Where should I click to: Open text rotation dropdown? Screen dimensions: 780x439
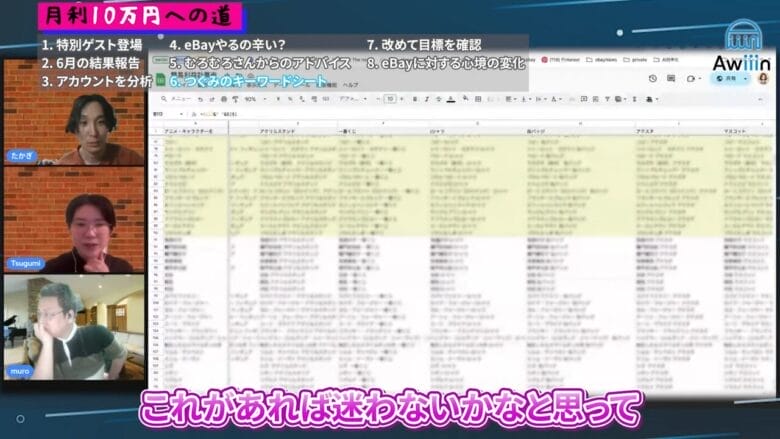pos(556,99)
